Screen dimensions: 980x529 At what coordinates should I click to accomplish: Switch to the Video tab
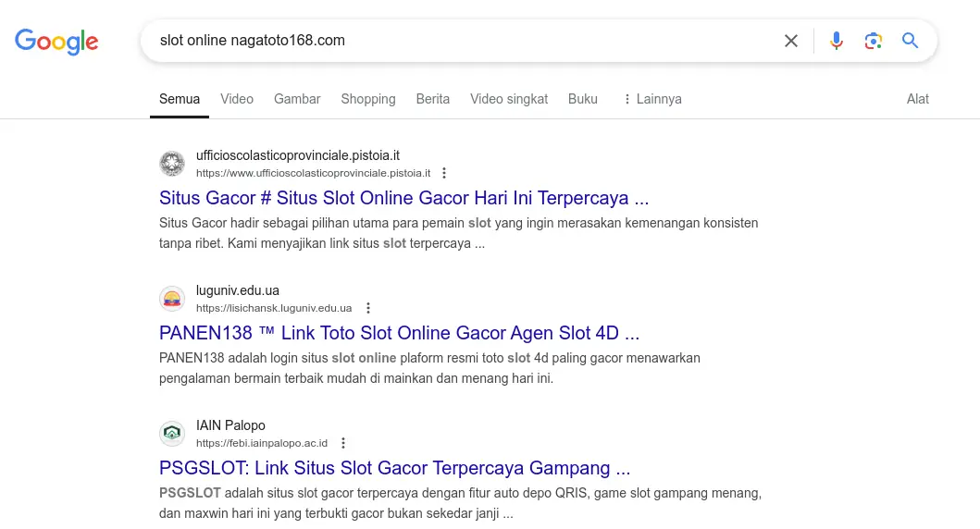tap(236, 99)
